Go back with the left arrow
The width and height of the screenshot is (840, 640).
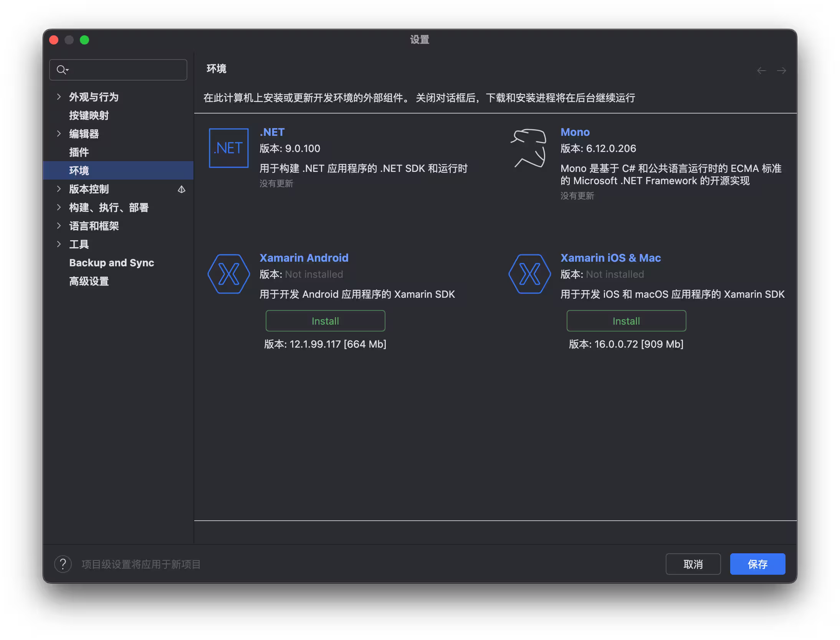[761, 71]
